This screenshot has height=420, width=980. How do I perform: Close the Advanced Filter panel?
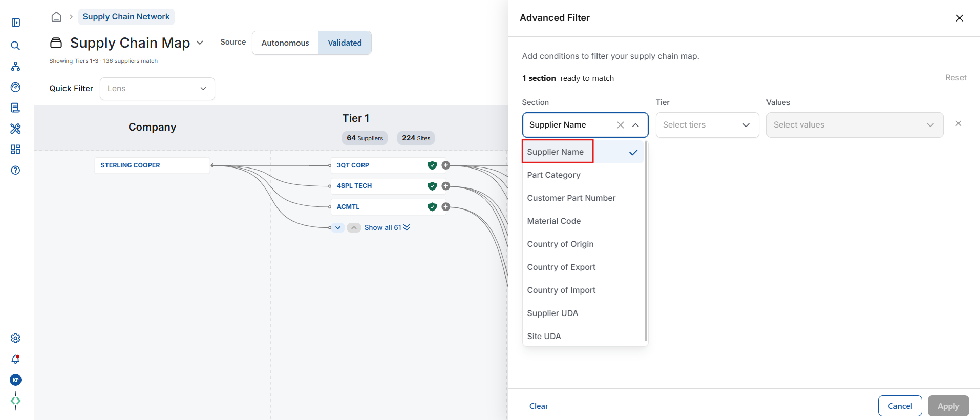tap(960, 18)
